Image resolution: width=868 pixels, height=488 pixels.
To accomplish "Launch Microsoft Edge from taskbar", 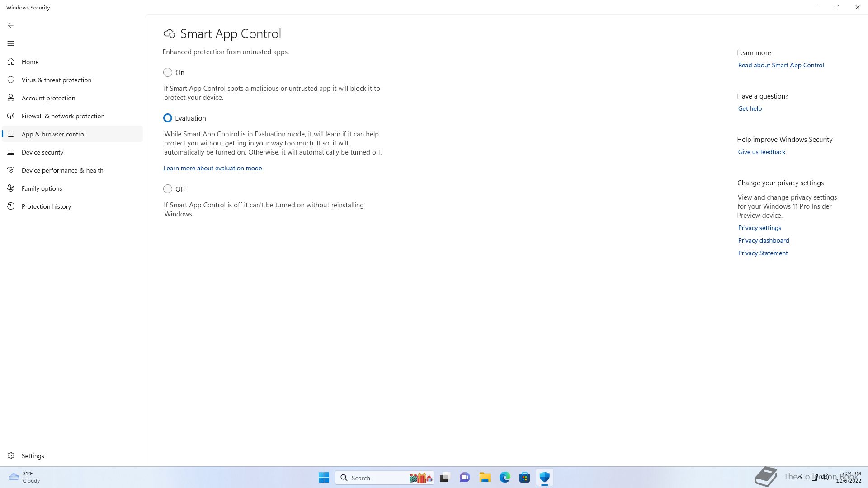I will coord(505,478).
